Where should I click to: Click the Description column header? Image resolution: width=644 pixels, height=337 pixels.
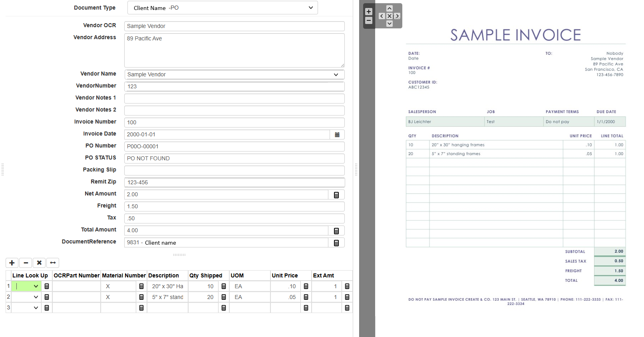[164, 275]
